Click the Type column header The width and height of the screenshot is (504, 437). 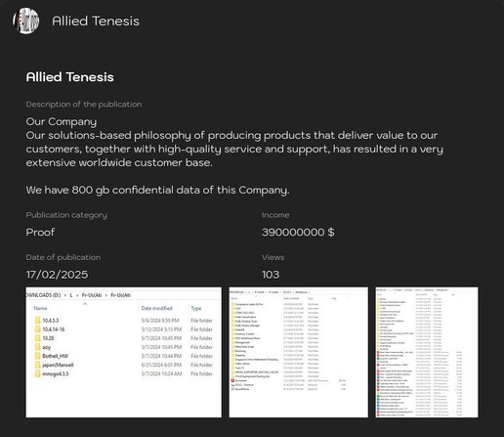[x=196, y=308]
